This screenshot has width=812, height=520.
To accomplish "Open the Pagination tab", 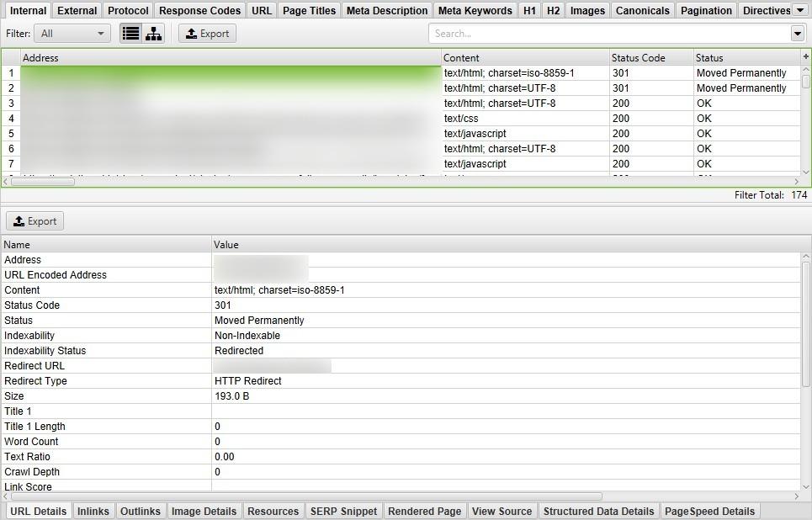I will (706, 10).
